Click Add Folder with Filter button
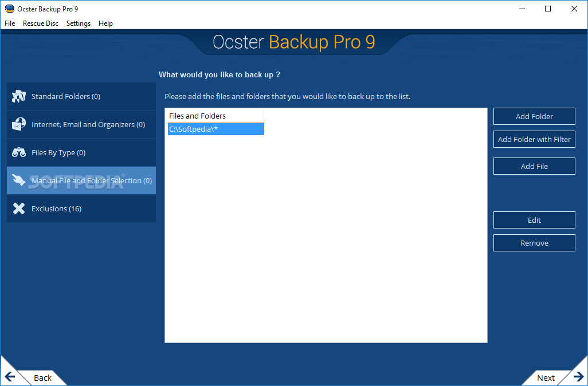The image size is (588, 386). [534, 139]
